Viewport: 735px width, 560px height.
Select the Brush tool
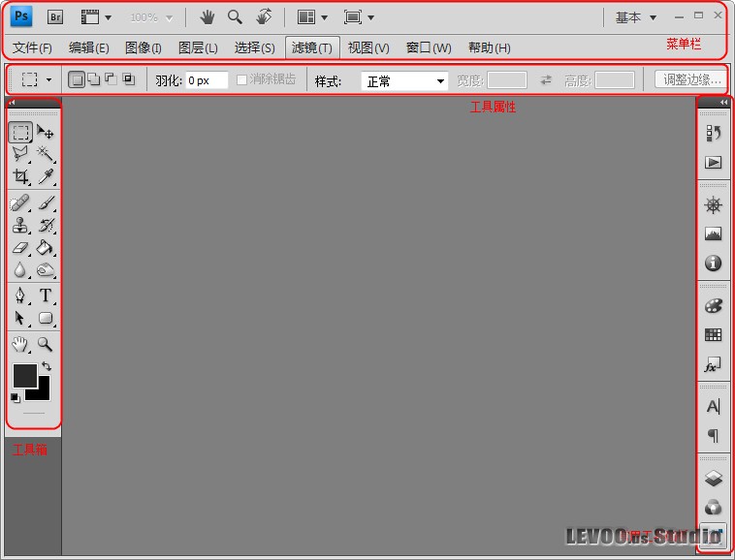point(46,203)
